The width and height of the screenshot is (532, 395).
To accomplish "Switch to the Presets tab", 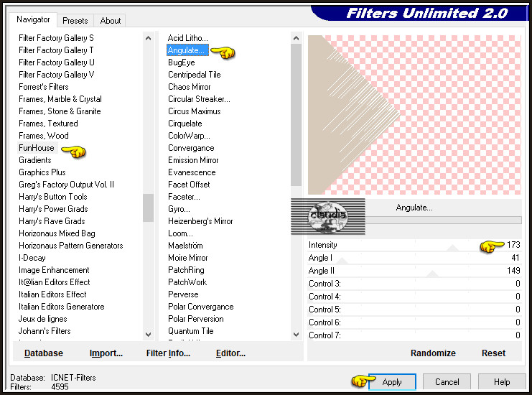I will point(75,21).
